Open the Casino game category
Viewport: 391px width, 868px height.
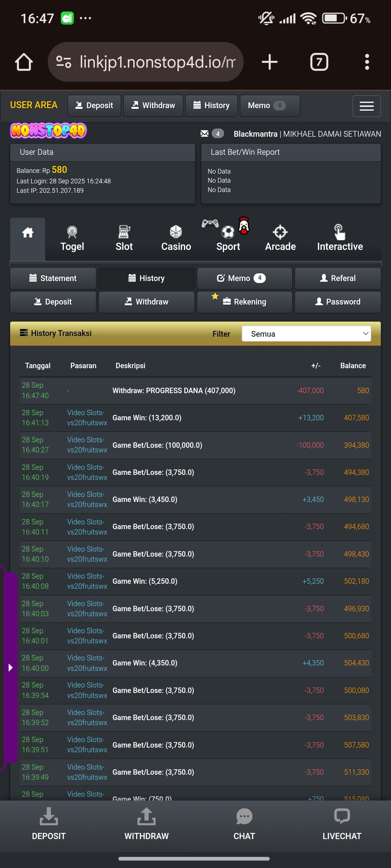click(x=176, y=239)
